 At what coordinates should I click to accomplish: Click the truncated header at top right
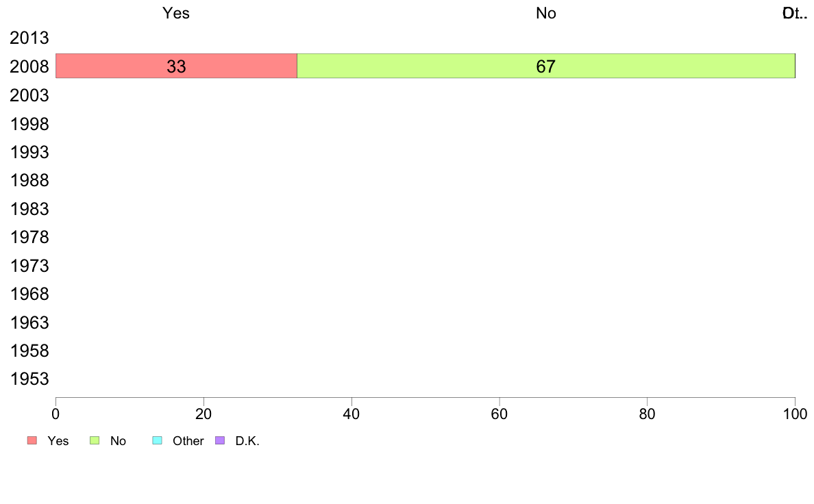[795, 13]
